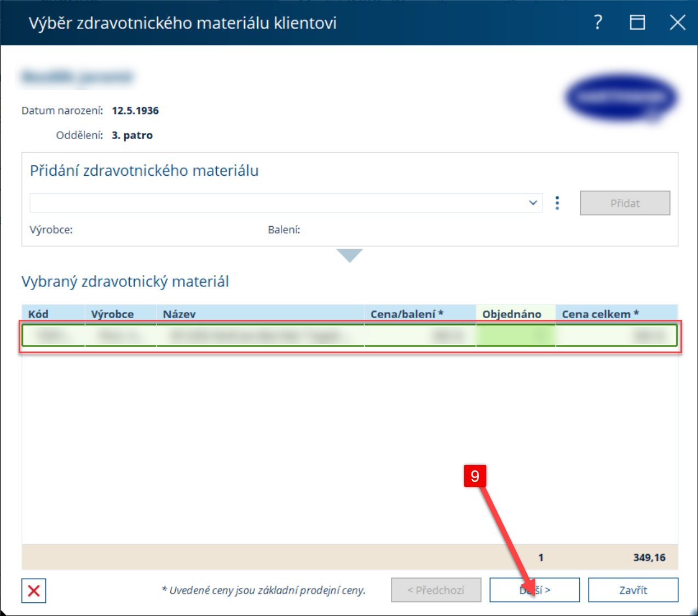
Task: Click department value 3. patro
Action: click(132, 135)
